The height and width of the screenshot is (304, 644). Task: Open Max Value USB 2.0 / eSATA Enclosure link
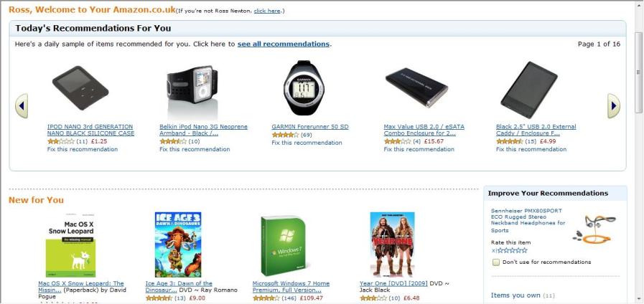tap(424, 130)
